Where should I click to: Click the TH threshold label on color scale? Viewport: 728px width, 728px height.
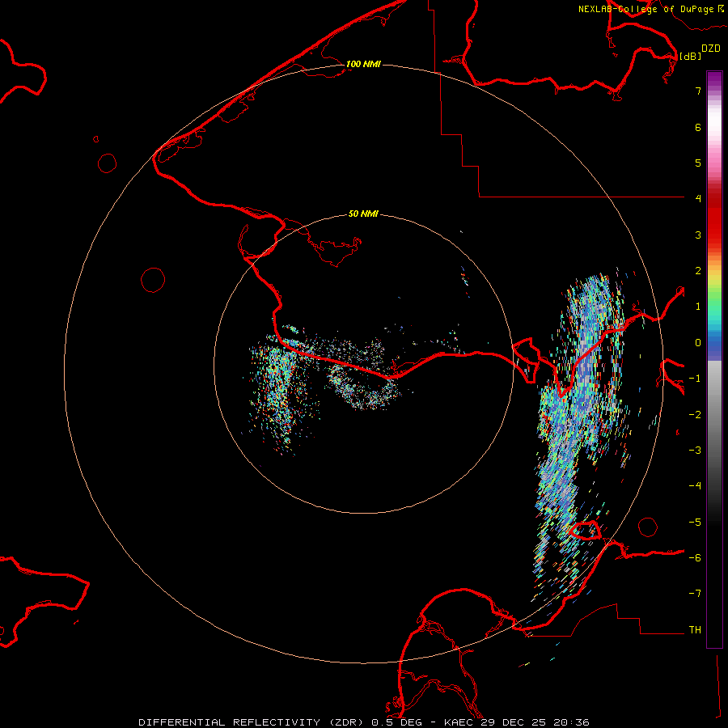click(695, 630)
